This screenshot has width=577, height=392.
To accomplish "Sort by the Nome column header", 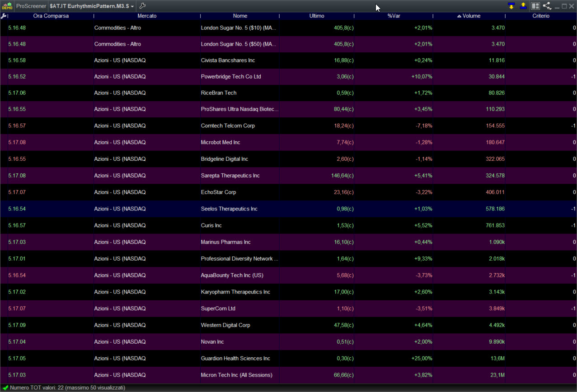I will (240, 16).
